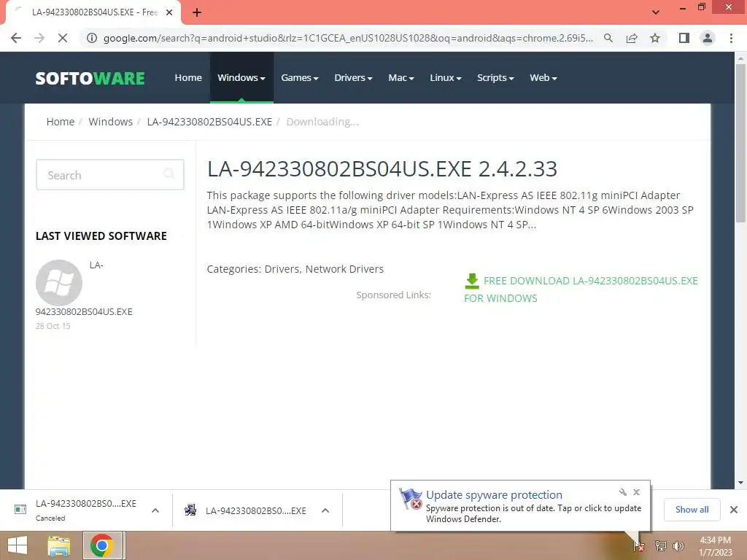Open Action Center flag tray icon

[639, 546]
